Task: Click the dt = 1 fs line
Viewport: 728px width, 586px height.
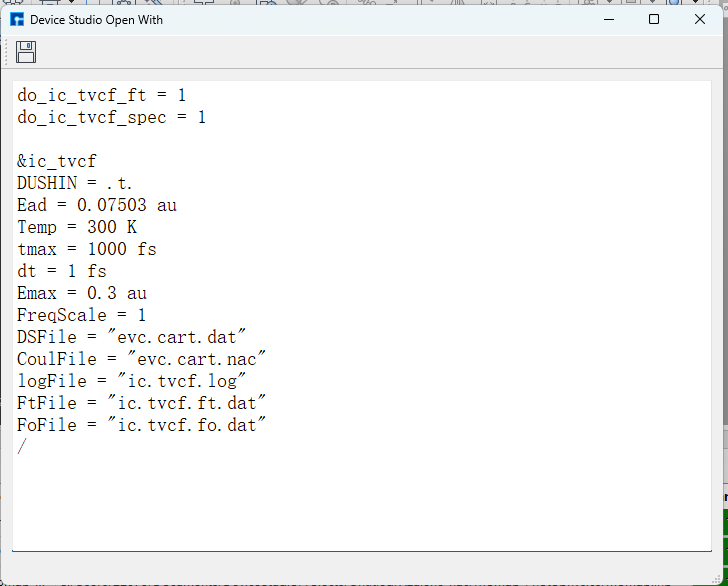Action: (62, 272)
